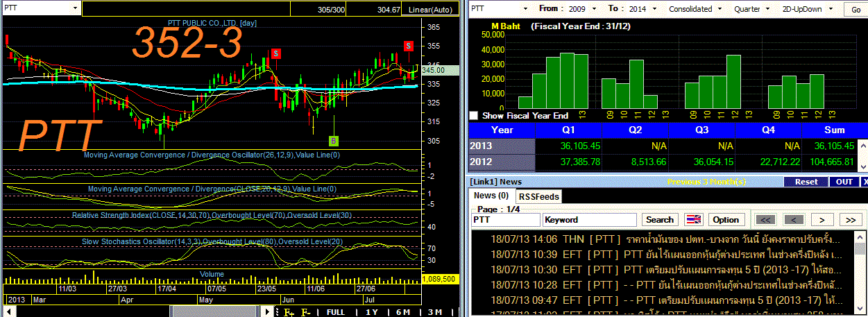Select 1Y chart range
Image resolution: width=868 pixels, height=317 pixels.
coord(373,312)
